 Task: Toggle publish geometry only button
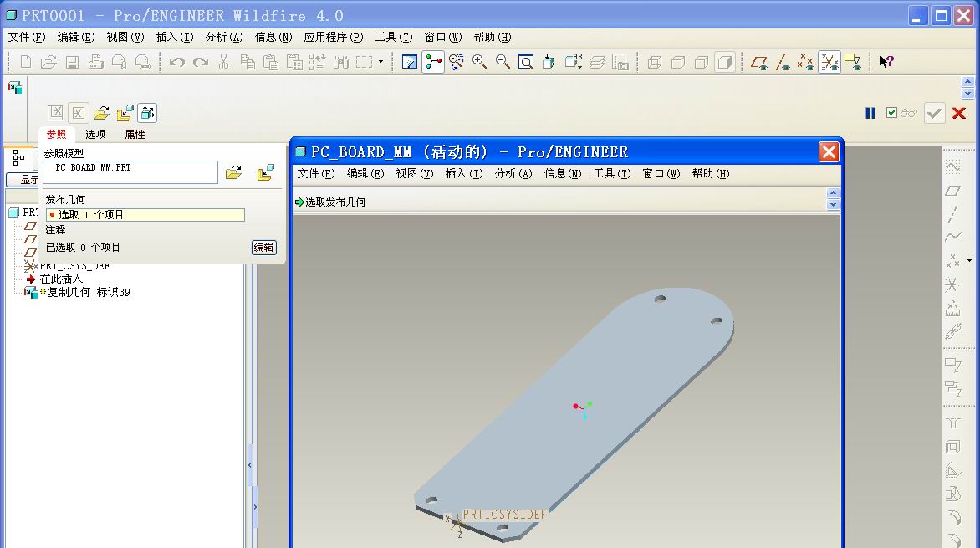pos(147,113)
